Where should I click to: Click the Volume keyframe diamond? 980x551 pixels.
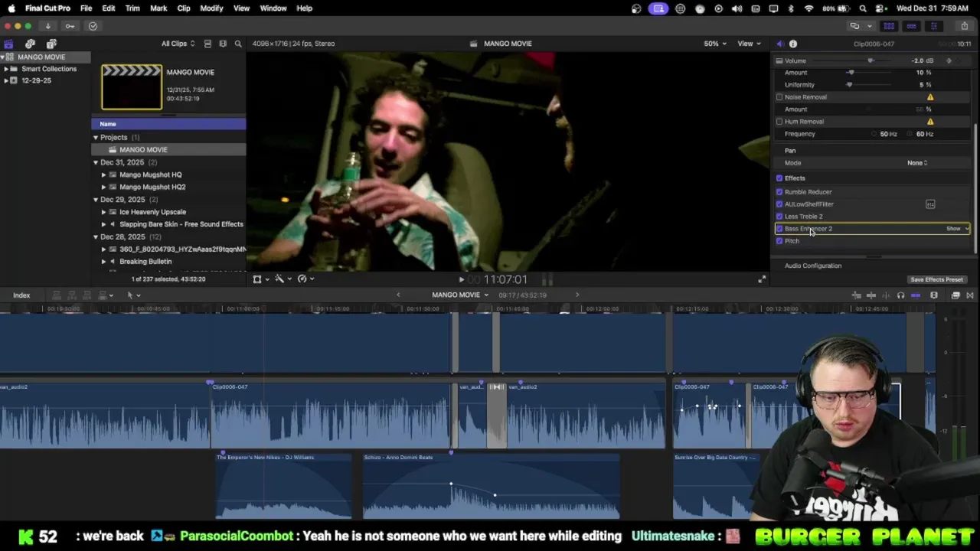(949, 60)
